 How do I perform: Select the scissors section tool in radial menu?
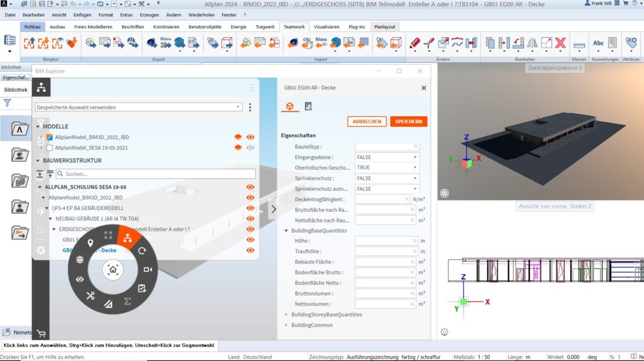[91, 295]
